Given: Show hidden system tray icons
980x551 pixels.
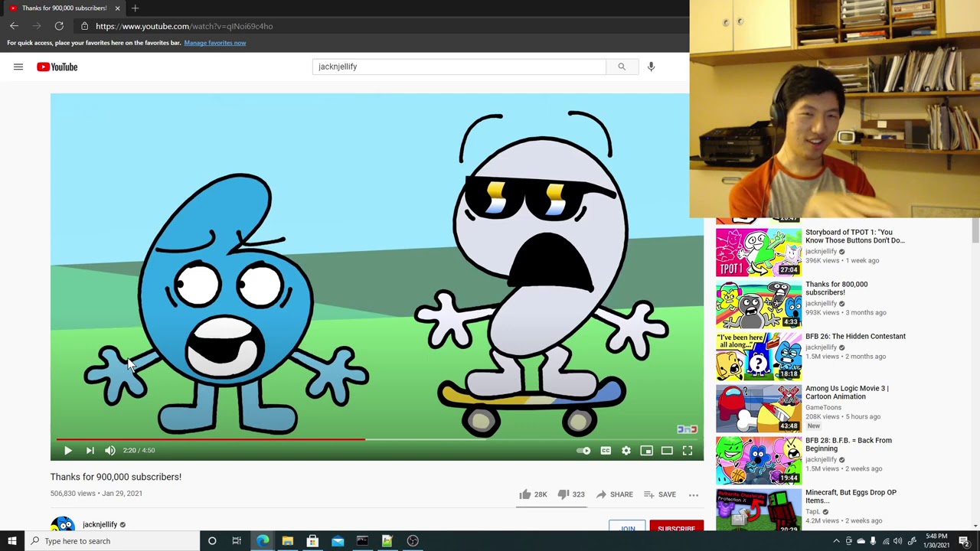Looking at the screenshot, I should (836, 541).
